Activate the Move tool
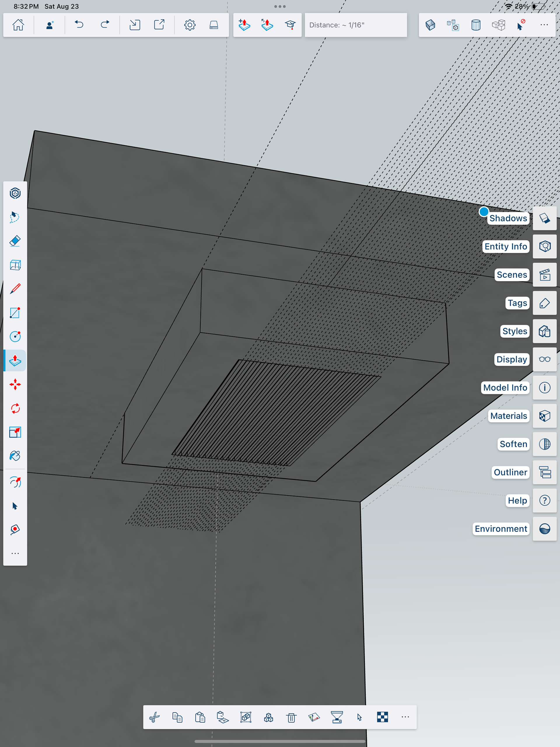This screenshot has width=560, height=747. 15,384
